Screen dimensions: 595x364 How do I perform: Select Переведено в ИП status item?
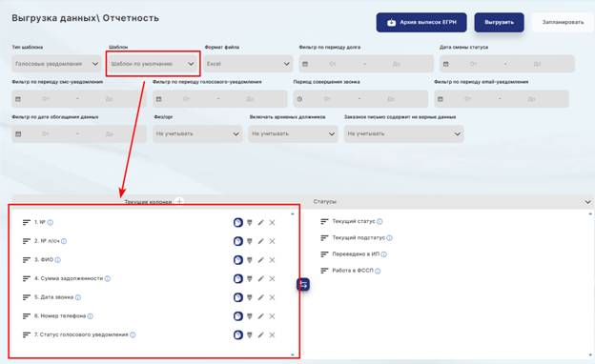(x=356, y=254)
